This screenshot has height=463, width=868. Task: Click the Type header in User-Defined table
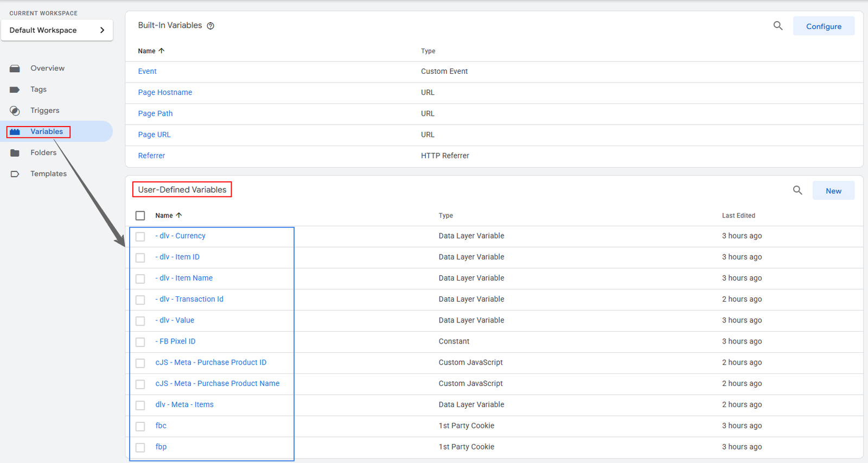pos(446,215)
